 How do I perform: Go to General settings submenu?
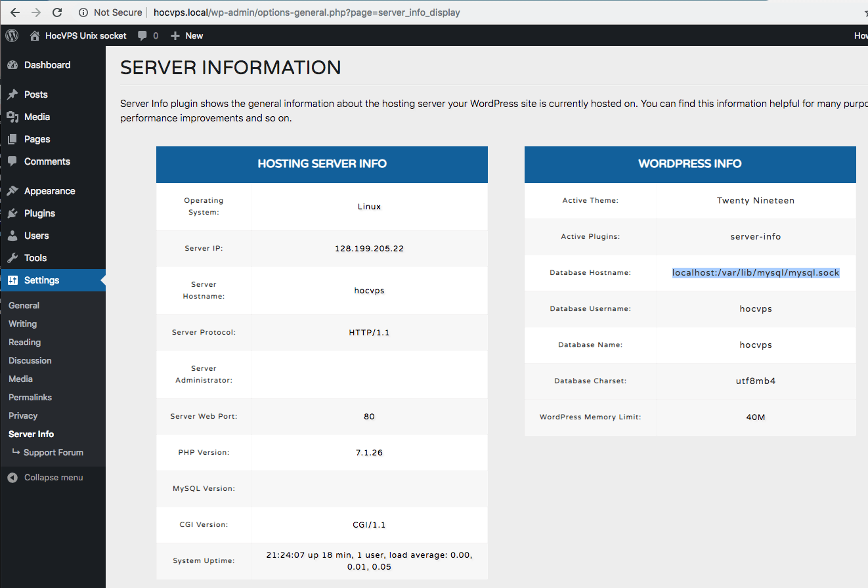[x=24, y=305]
